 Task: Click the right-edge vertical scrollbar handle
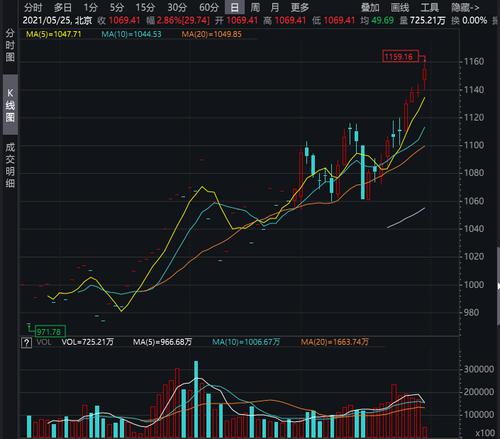coord(498,286)
